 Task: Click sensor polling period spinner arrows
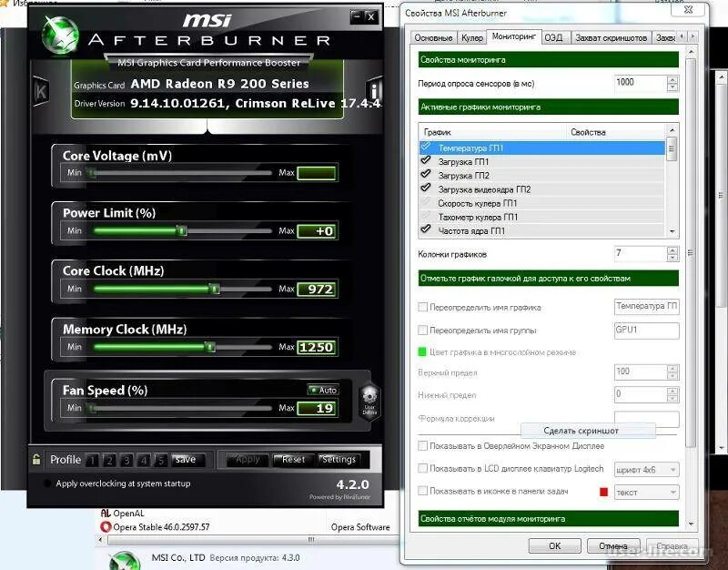pyautogui.click(x=672, y=84)
